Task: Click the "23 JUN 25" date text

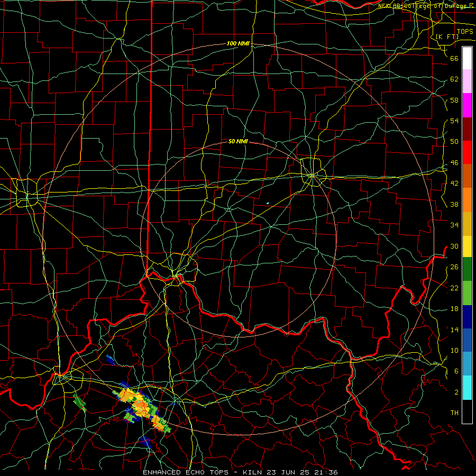Action: pyautogui.click(x=289, y=472)
